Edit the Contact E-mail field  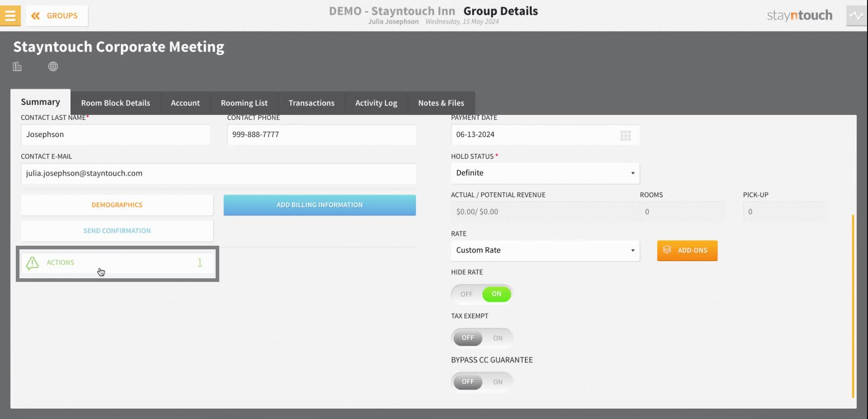[x=218, y=173]
